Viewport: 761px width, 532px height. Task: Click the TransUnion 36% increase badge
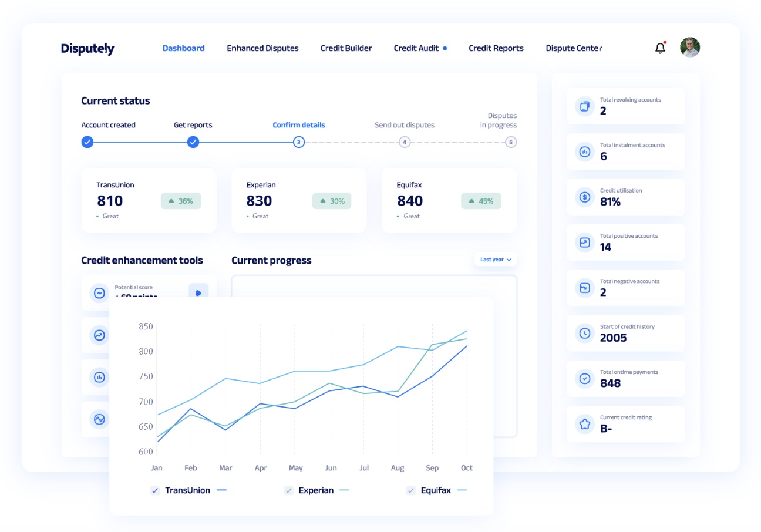click(181, 201)
